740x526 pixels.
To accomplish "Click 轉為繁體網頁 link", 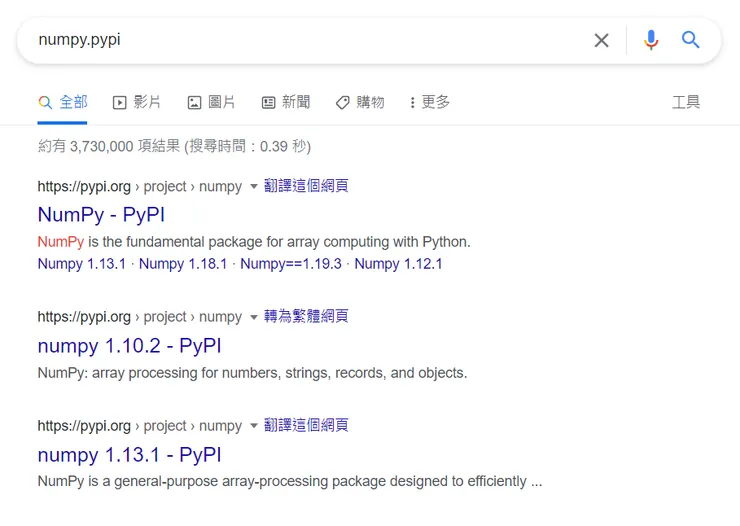I will (306, 316).
